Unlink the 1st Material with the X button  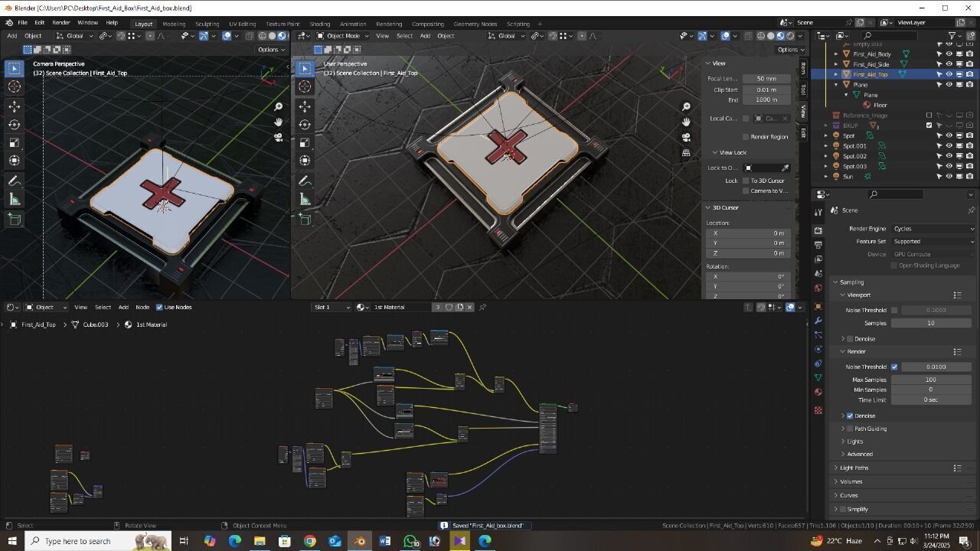tap(469, 308)
